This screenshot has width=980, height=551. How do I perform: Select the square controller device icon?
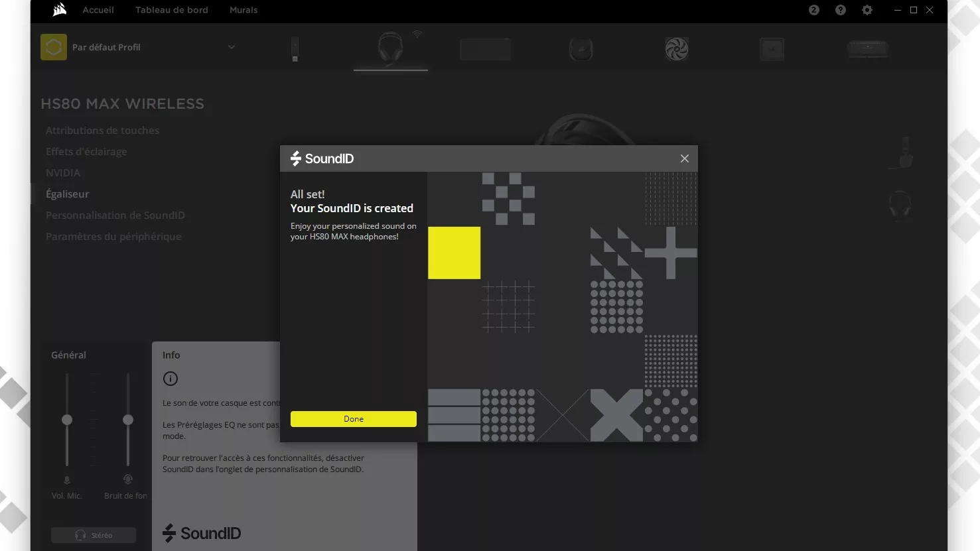tap(772, 49)
